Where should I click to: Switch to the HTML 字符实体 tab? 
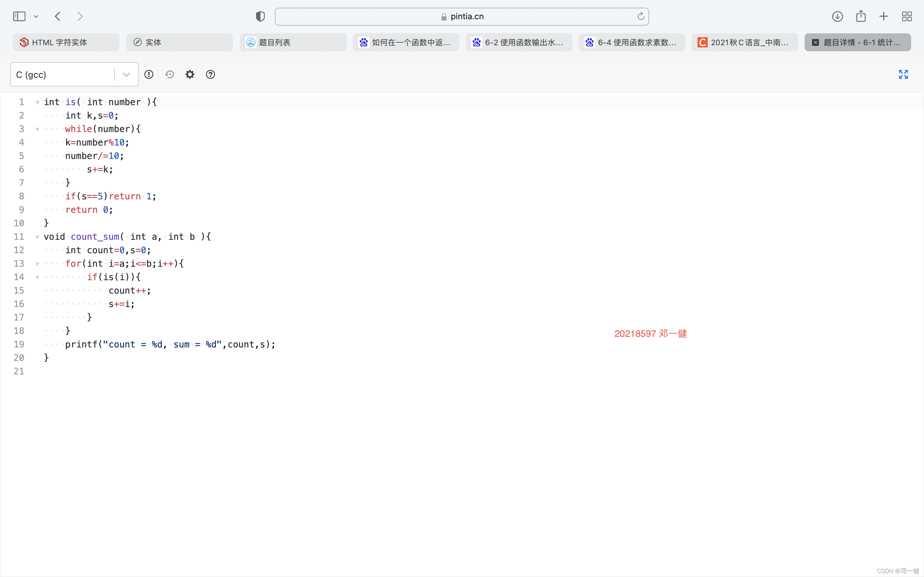(66, 42)
